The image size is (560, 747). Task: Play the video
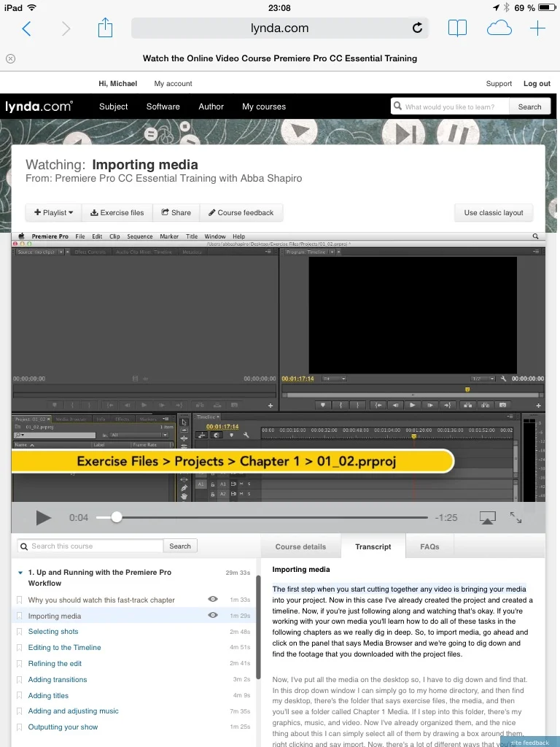click(43, 517)
